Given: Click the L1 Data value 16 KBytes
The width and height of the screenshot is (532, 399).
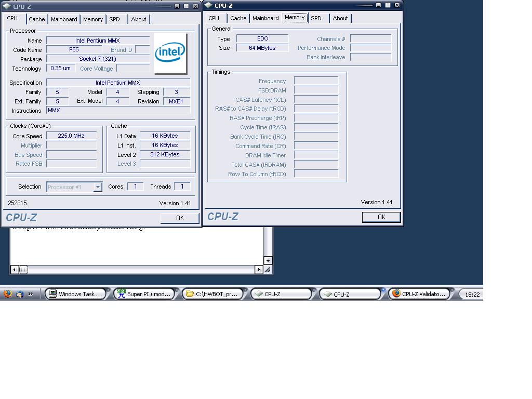Looking at the screenshot, I should 165,136.
